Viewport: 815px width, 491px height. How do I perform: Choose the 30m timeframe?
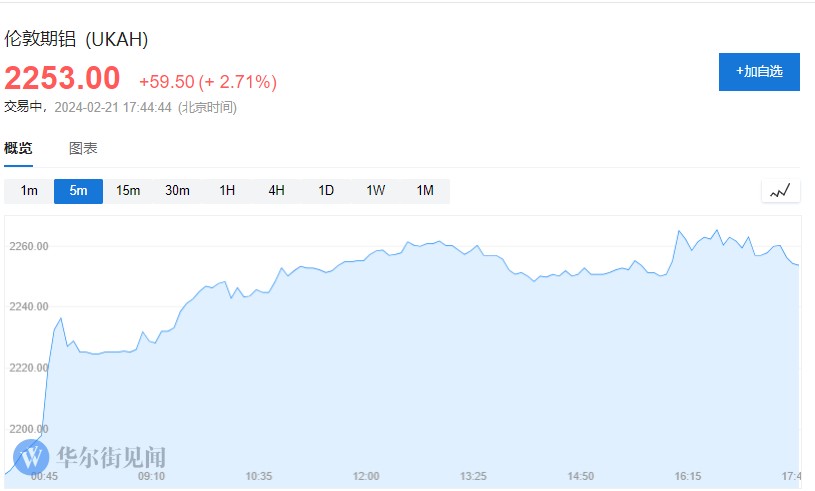[177, 191]
